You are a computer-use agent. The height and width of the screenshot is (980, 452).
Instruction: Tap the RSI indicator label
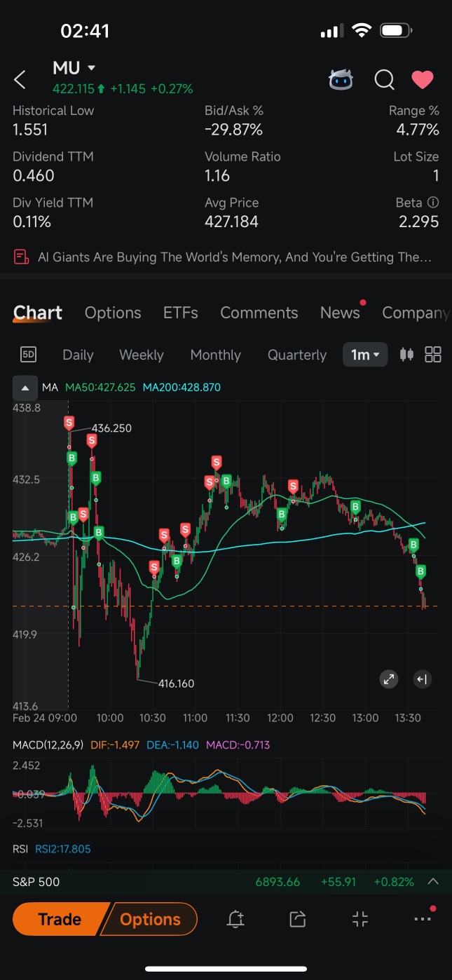(x=20, y=849)
